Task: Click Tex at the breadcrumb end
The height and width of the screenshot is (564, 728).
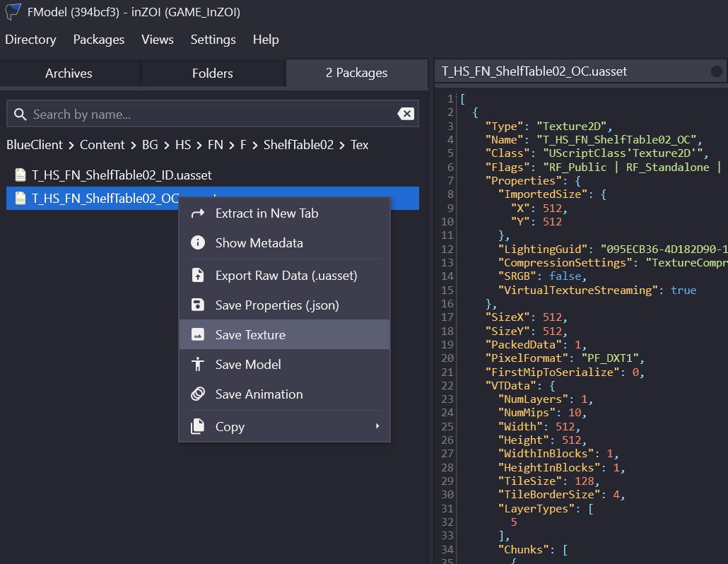Action: [x=359, y=145]
